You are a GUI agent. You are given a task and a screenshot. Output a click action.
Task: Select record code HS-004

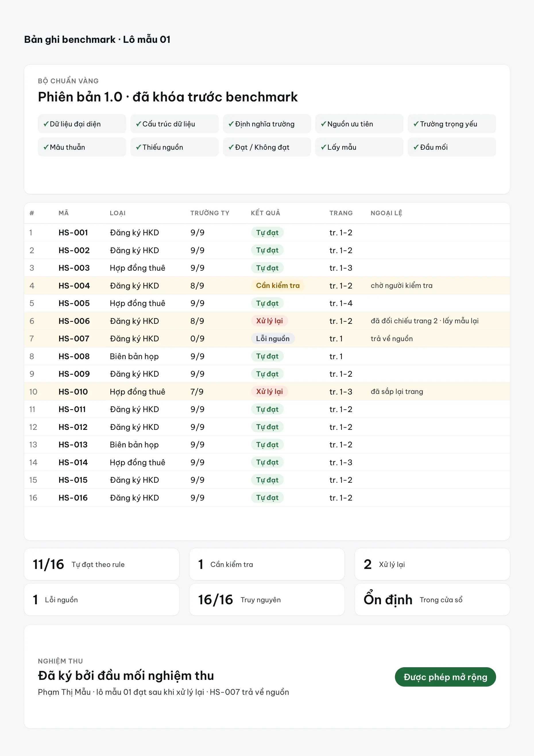click(74, 286)
